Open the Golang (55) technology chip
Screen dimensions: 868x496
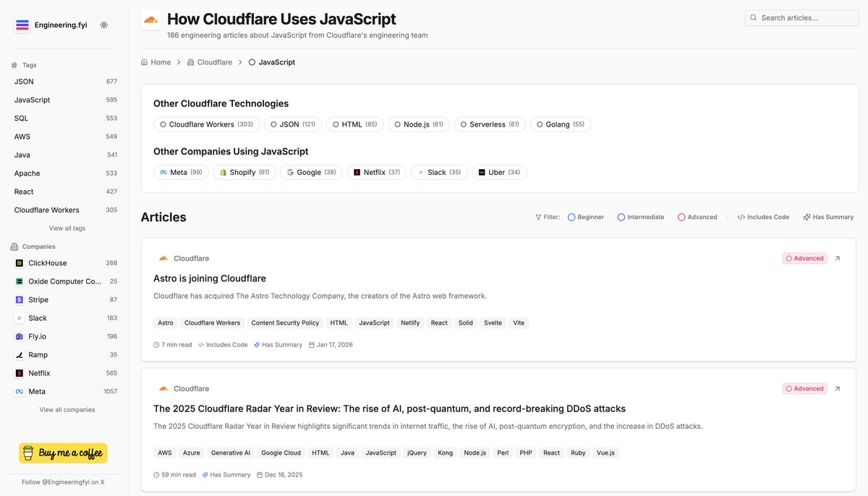click(561, 124)
